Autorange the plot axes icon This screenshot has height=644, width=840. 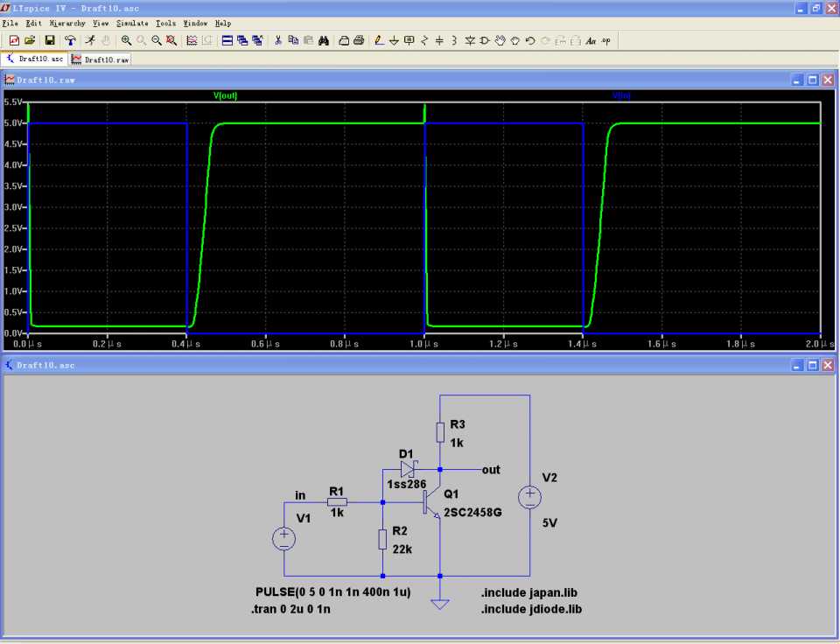192,41
